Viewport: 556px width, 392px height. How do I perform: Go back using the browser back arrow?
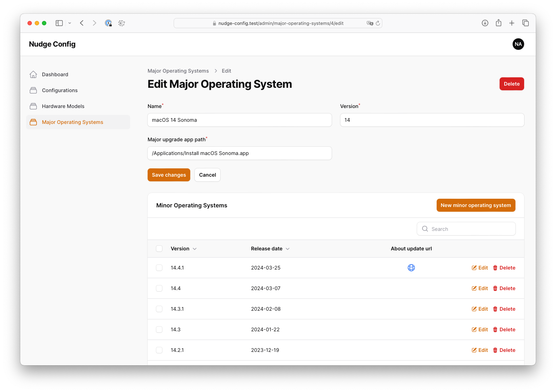pyautogui.click(x=82, y=23)
